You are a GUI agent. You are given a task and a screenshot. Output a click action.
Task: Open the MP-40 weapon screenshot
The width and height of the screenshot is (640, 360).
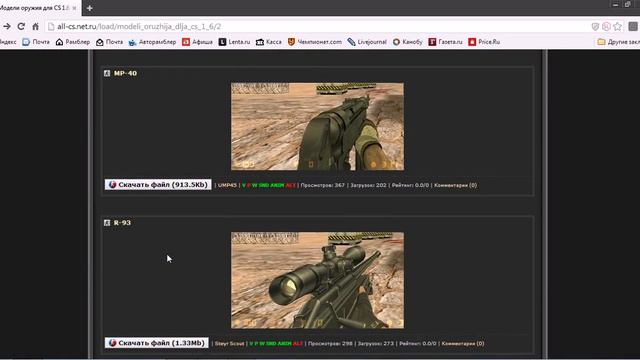[x=318, y=127]
